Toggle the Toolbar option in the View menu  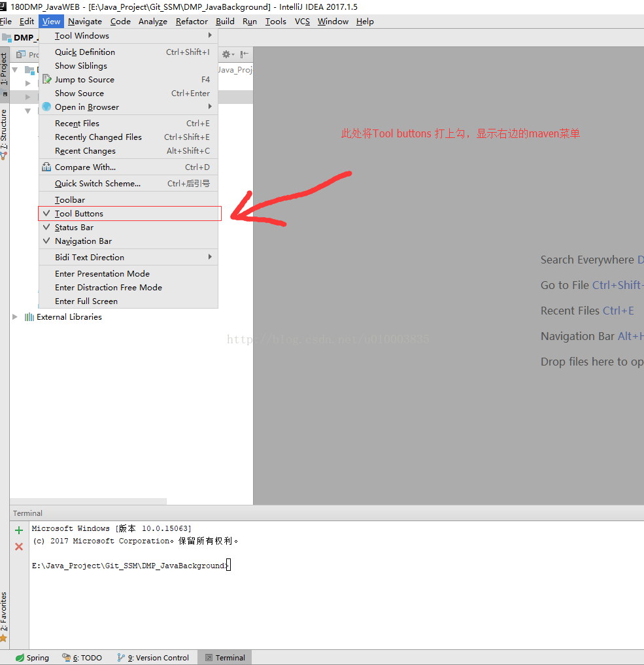[x=128, y=199]
